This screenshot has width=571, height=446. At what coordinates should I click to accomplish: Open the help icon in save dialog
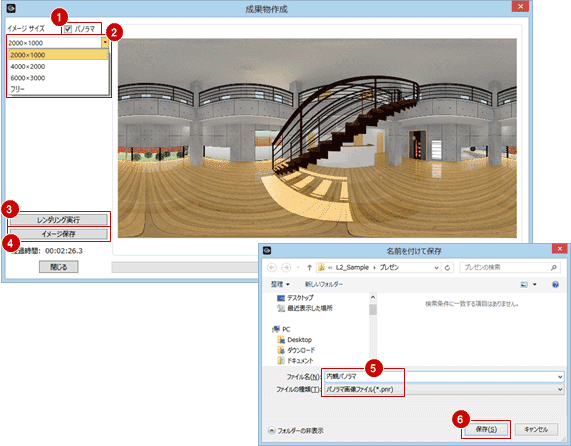coord(555,284)
